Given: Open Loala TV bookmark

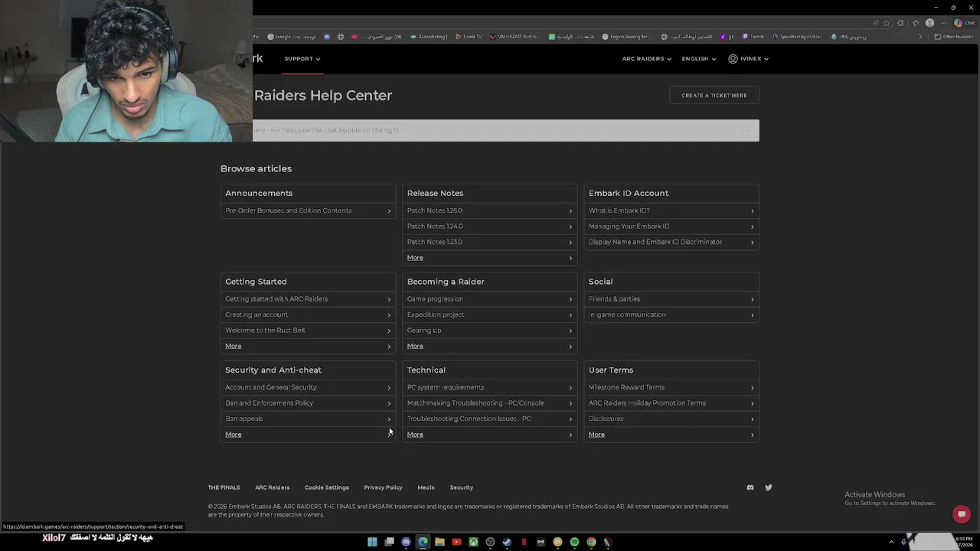Looking at the screenshot, I should (x=469, y=37).
